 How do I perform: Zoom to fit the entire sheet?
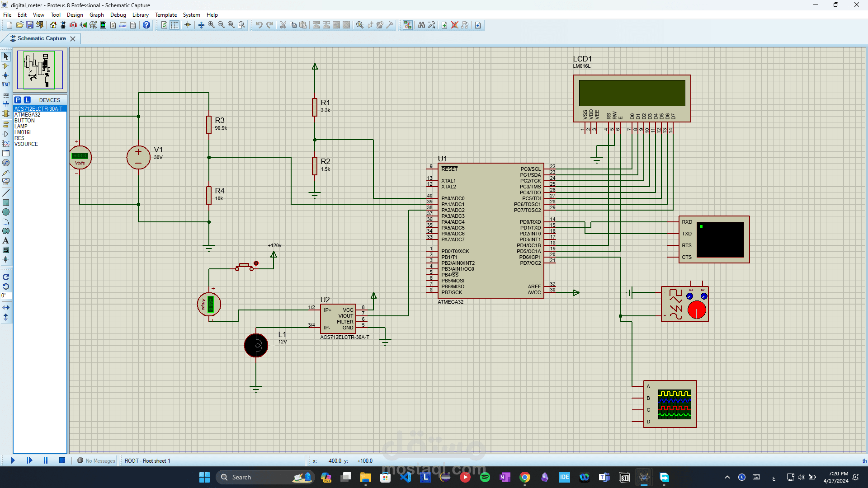tap(231, 25)
